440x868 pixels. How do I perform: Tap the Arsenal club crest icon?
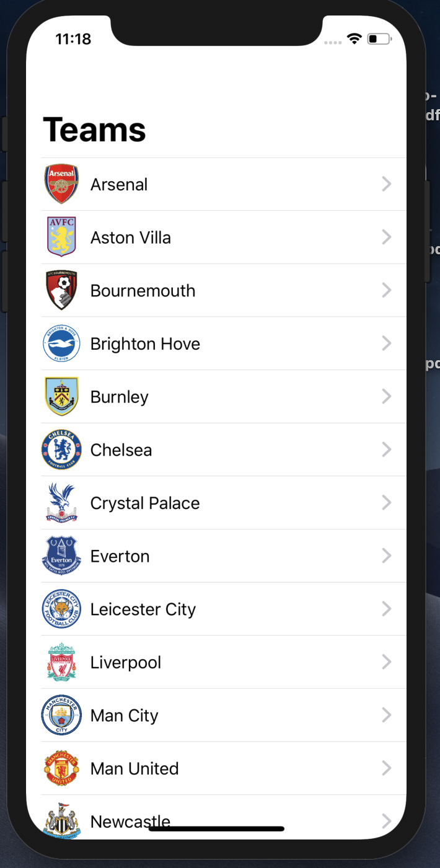(x=61, y=184)
